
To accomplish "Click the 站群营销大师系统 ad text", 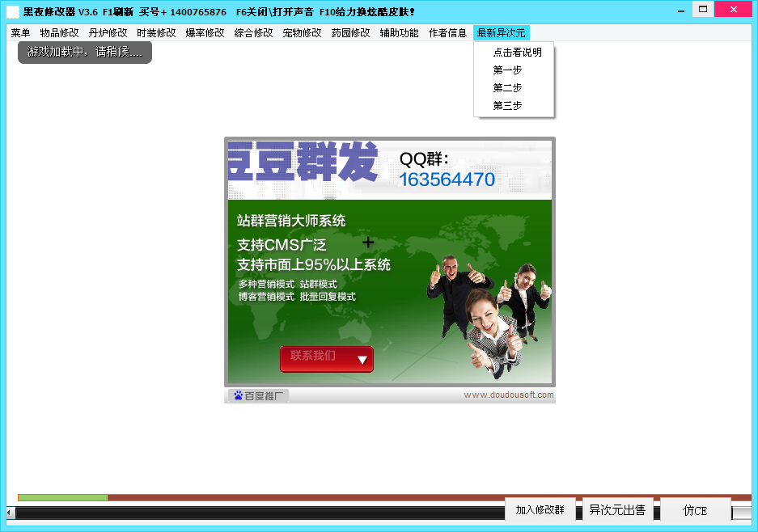I will [291, 221].
